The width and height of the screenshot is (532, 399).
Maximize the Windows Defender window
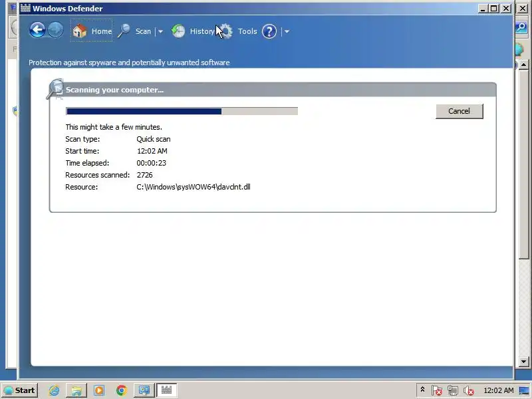494,9
